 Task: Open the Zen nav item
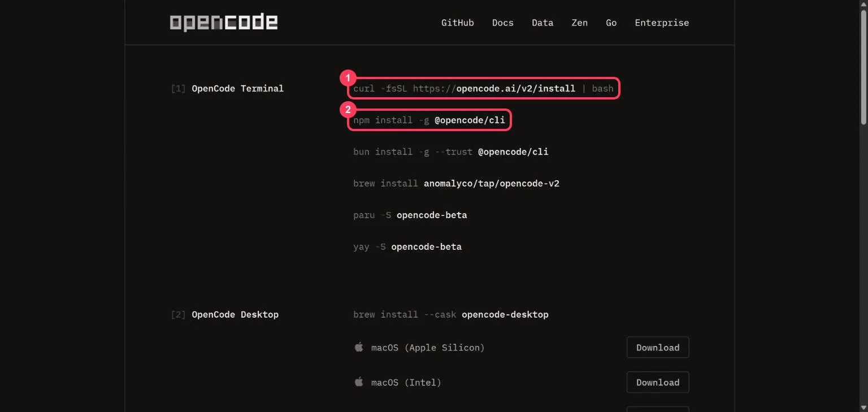[579, 23]
